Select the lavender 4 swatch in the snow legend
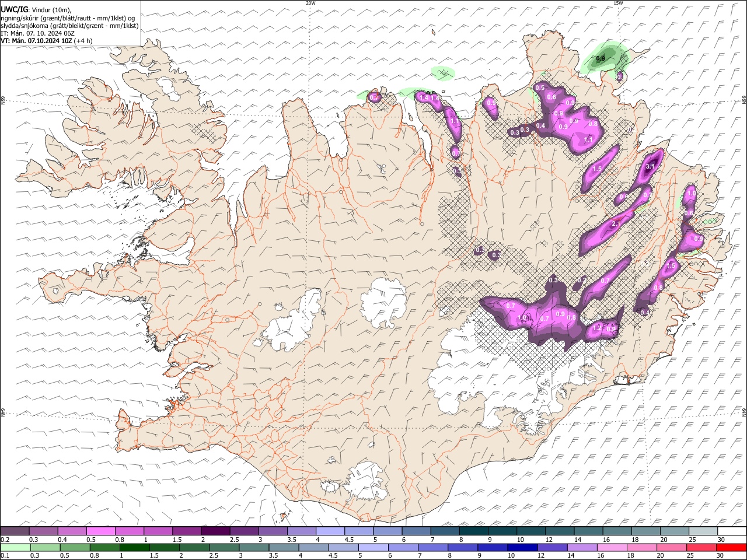 330,531
